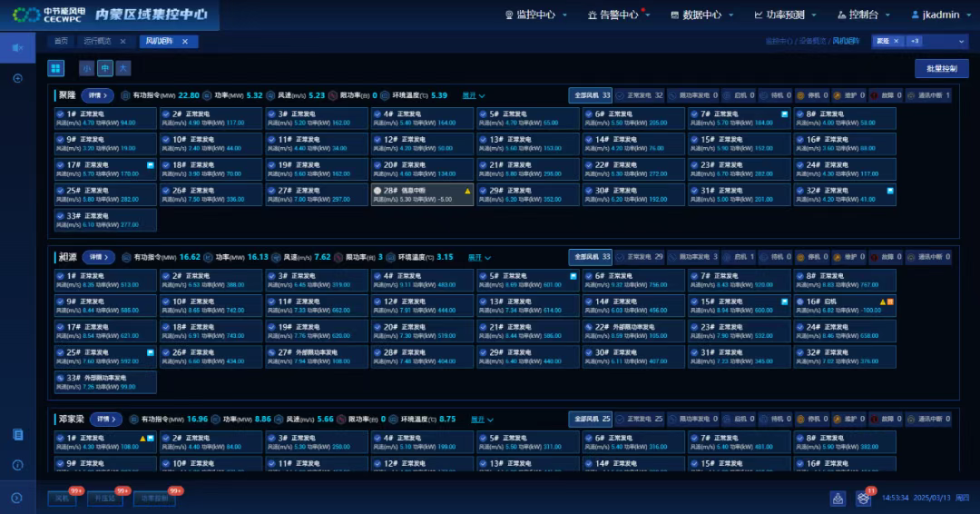
Task: Click the 批量控制 button
Action: 941,69
